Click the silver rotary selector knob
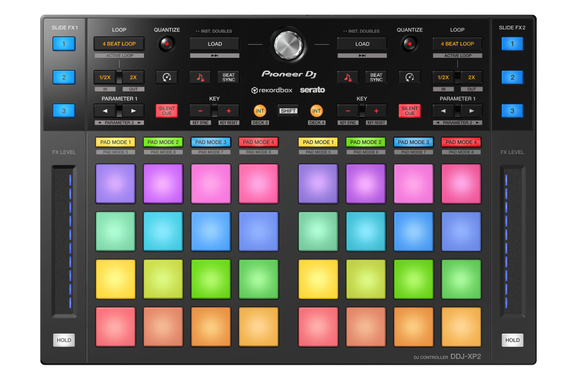The width and height of the screenshot is (576, 380). (288, 45)
